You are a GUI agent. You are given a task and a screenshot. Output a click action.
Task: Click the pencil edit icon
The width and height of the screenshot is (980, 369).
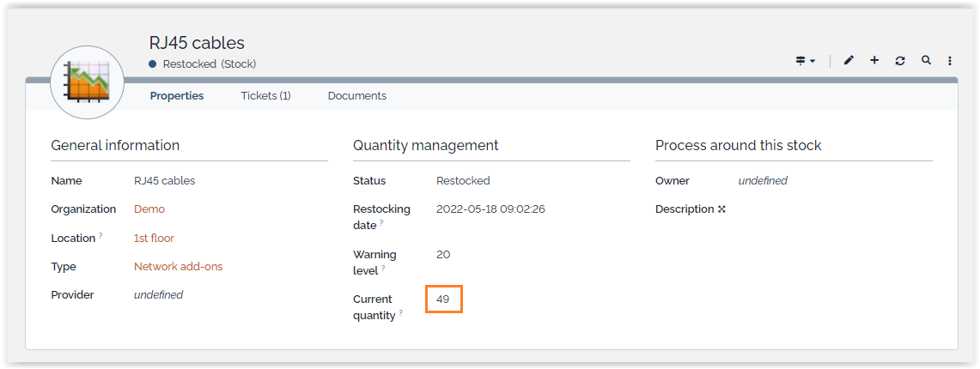849,60
